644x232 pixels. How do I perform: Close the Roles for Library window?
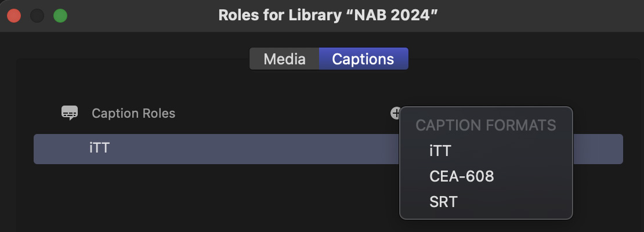point(14,16)
